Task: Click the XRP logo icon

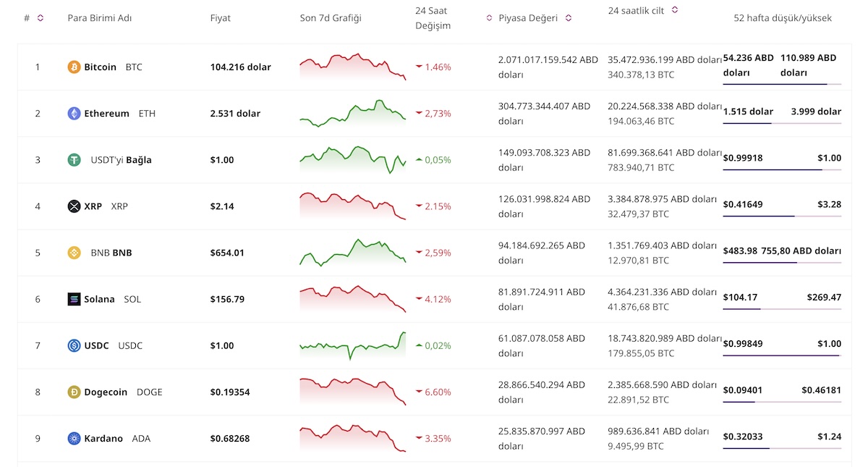Action: pyautogui.click(x=74, y=206)
